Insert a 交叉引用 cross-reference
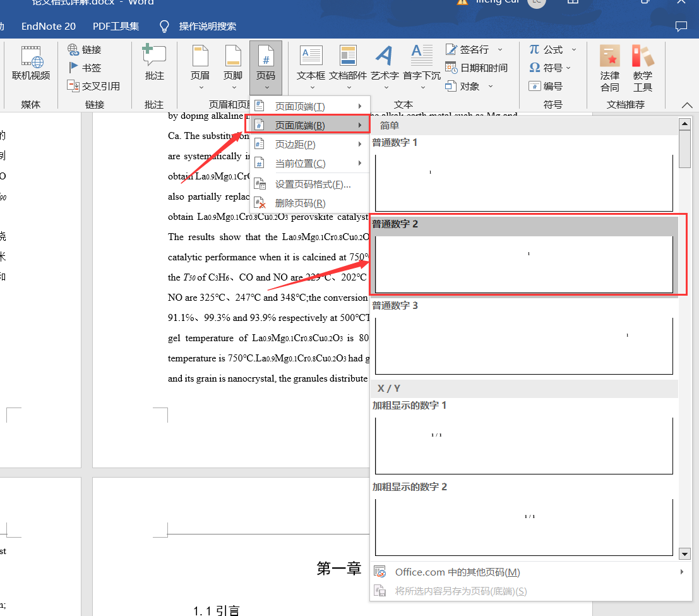The height and width of the screenshot is (616, 699). point(93,86)
